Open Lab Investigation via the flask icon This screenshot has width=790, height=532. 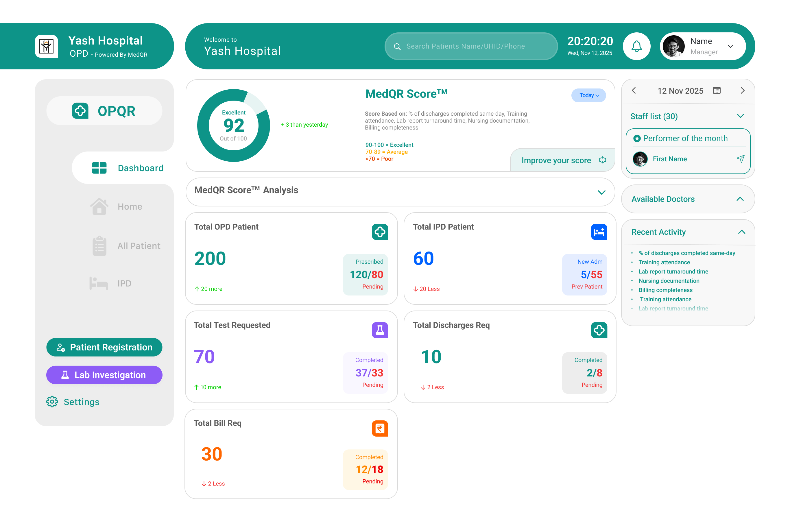click(x=65, y=375)
